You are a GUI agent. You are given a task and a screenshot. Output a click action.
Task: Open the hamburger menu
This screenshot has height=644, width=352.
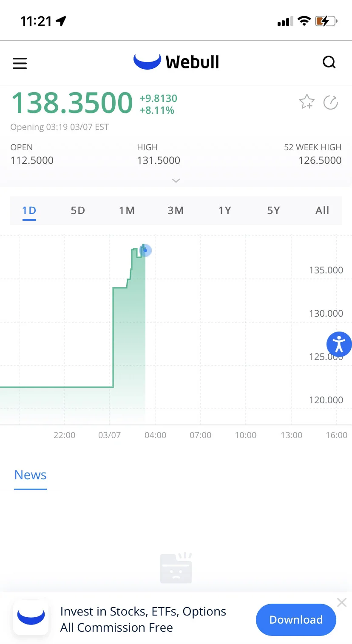[x=20, y=63]
